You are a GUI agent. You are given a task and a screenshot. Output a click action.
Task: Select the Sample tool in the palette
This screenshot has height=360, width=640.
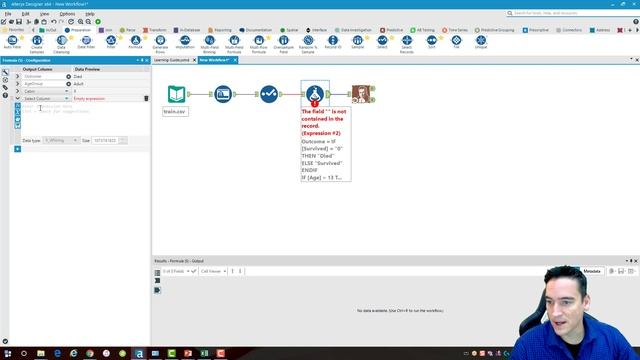[x=358, y=42]
